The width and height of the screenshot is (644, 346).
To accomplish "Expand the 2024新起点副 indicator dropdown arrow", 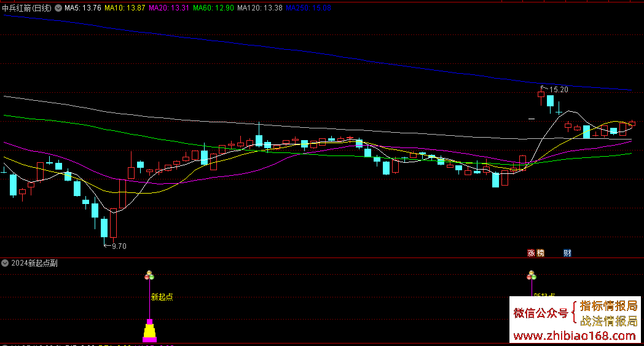I will pos(5,263).
